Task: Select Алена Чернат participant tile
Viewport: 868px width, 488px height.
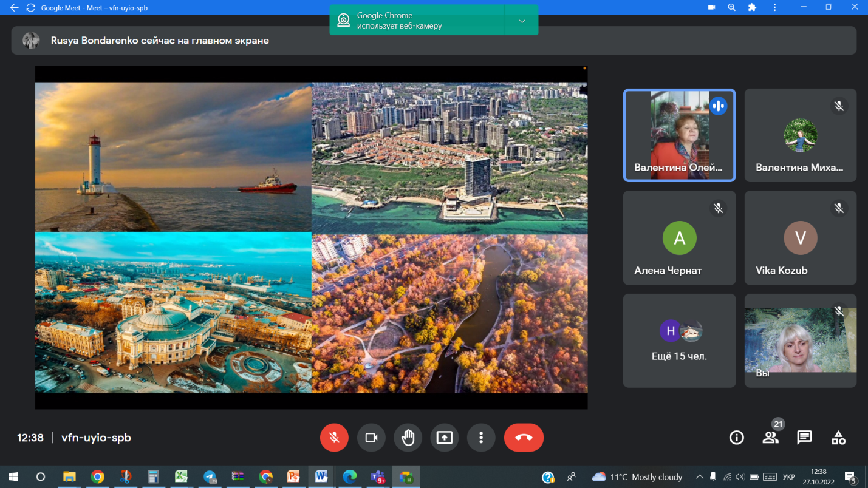Action: (x=679, y=238)
